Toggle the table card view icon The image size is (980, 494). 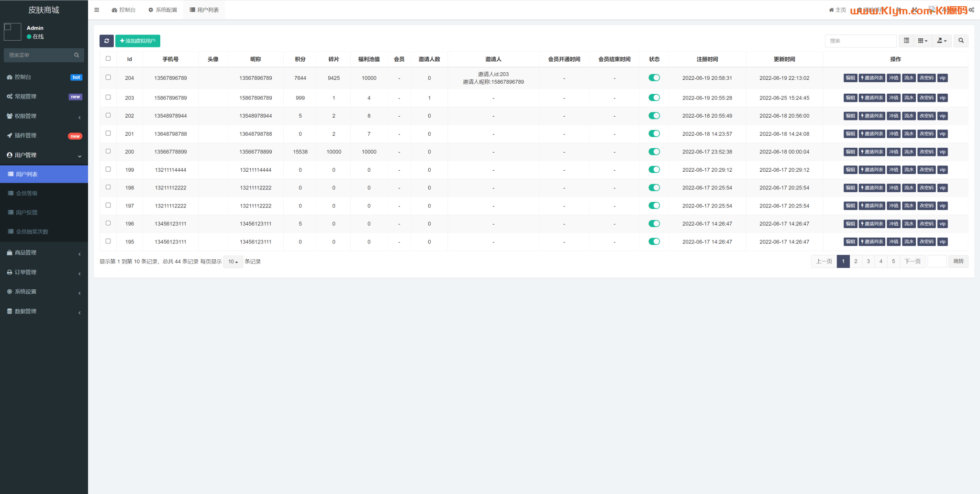(906, 41)
